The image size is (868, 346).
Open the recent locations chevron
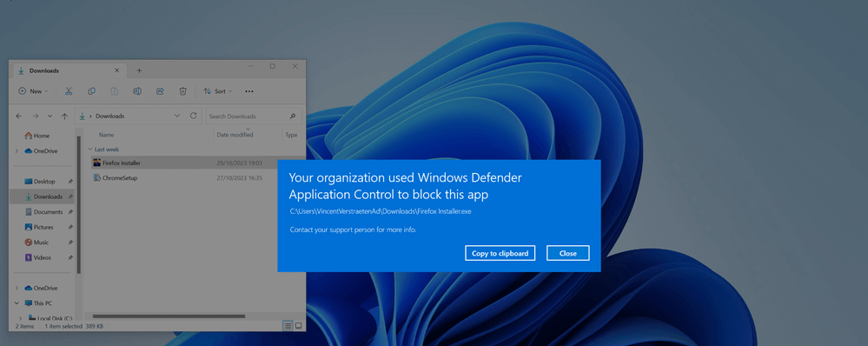pos(50,116)
